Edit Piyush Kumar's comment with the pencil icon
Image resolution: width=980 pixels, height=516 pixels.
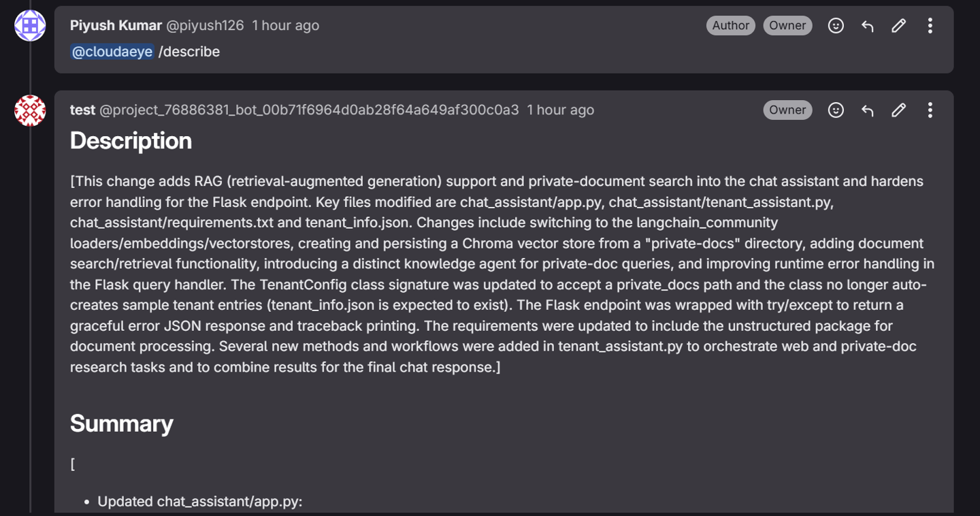[x=898, y=25]
